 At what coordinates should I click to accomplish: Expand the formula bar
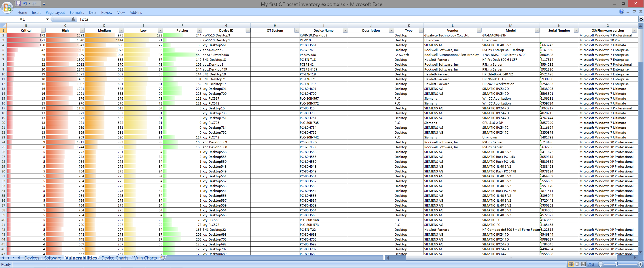pyautogui.click(x=641, y=19)
